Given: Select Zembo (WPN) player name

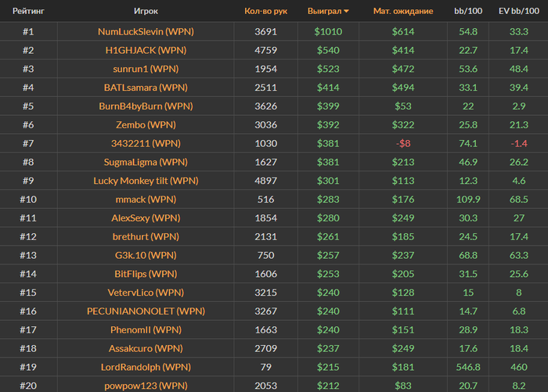Looking at the screenshot, I should (146, 124).
